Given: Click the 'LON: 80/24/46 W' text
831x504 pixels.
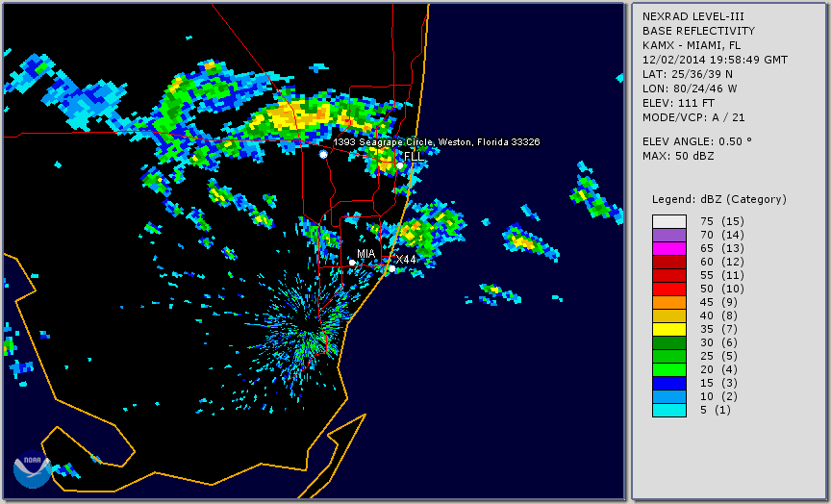Looking at the screenshot, I should point(690,88).
